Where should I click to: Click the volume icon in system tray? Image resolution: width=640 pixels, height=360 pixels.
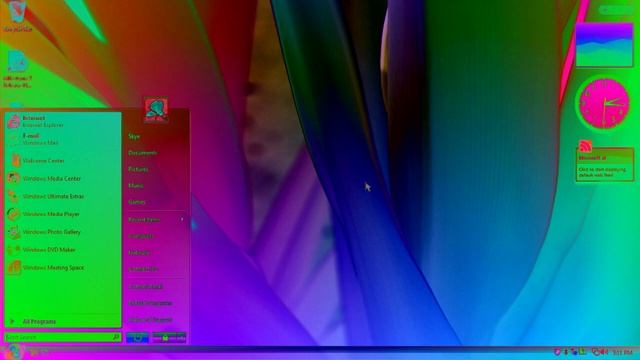click(603, 351)
